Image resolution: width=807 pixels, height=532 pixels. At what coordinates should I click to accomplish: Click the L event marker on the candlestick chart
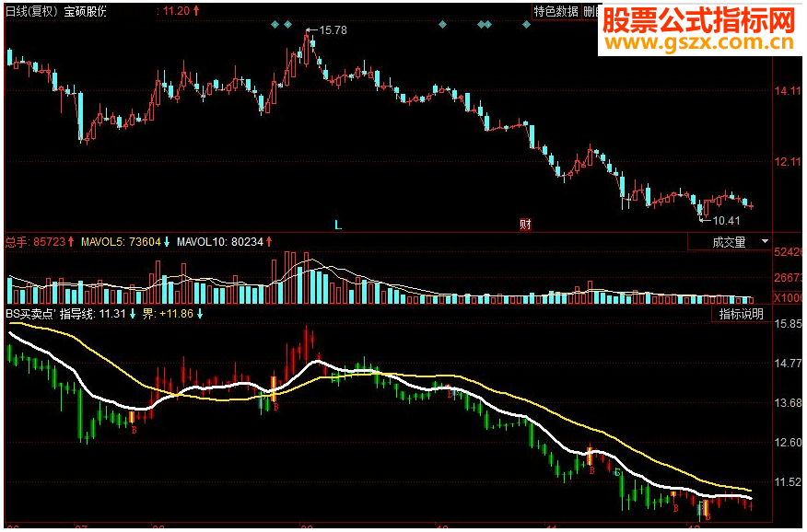[x=337, y=223]
